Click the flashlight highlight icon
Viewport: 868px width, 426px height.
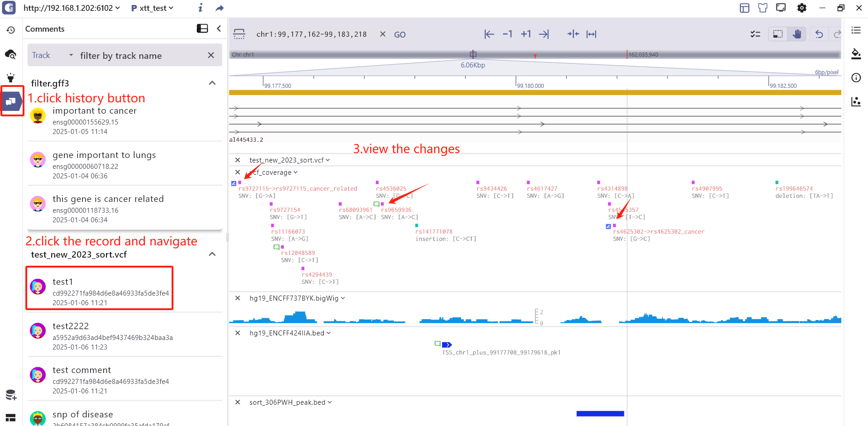click(x=10, y=77)
